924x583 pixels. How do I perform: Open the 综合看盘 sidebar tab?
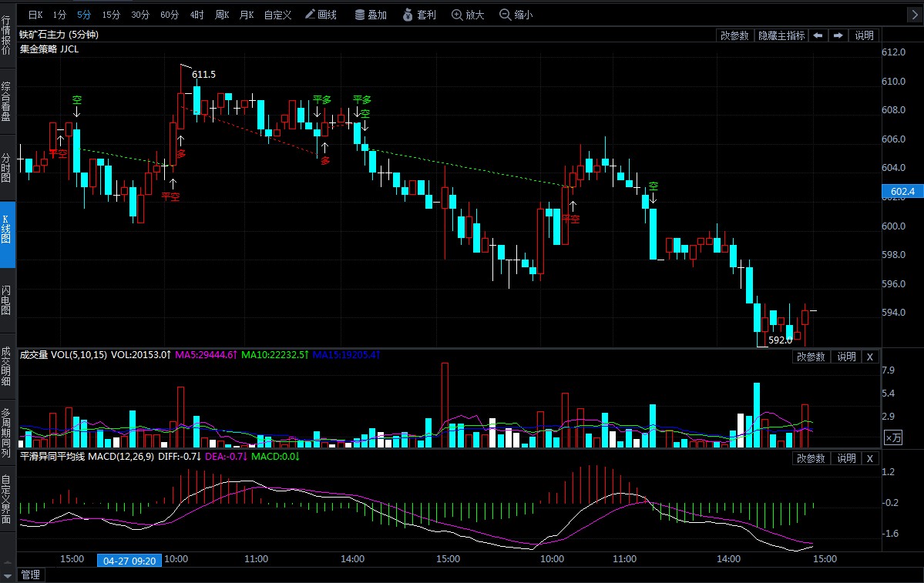tap(6, 102)
